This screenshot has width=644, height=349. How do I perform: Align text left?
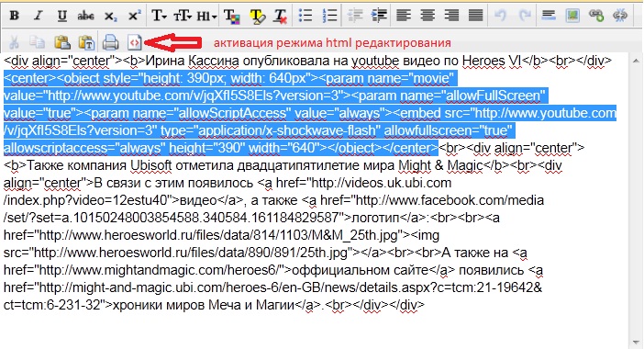pyautogui.click(x=404, y=16)
